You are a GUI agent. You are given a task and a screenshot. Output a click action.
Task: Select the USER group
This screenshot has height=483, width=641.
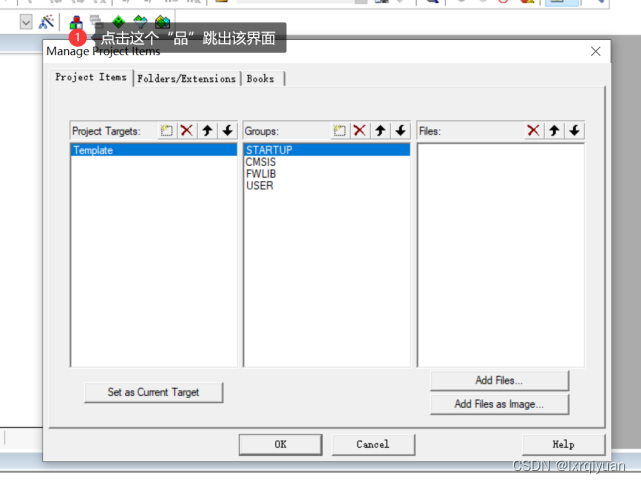tap(327, 186)
